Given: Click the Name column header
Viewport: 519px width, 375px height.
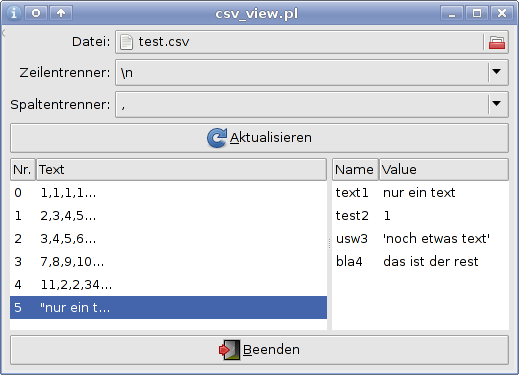Looking at the screenshot, I should [x=355, y=170].
